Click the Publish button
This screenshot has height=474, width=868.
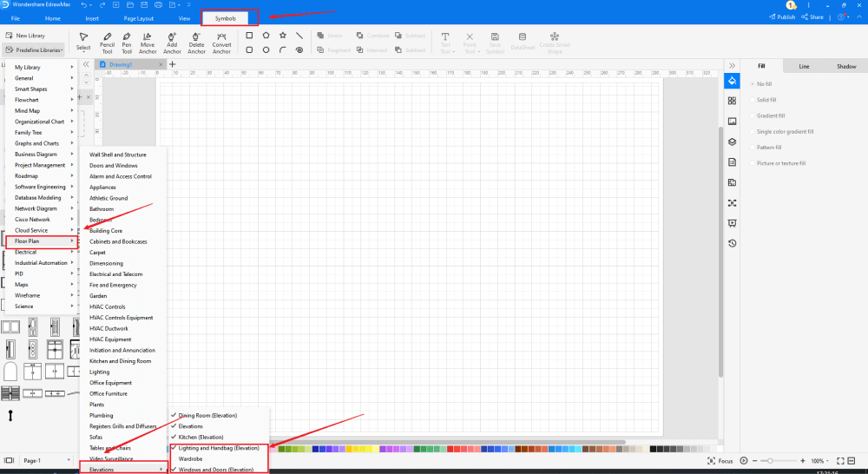coord(781,16)
